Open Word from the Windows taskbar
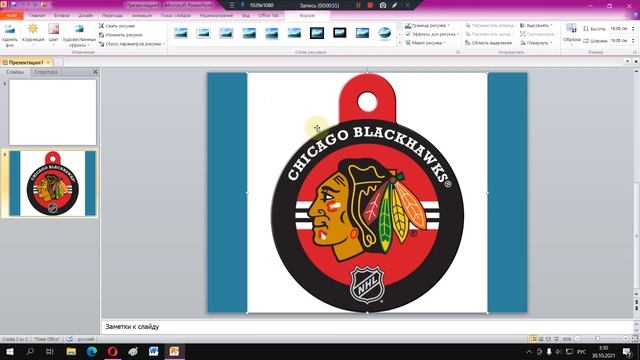The height and width of the screenshot is (360, 640). (x=153, y=351)
